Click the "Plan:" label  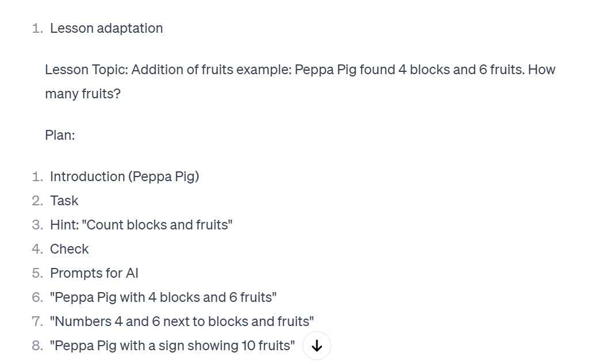coord(60,135)
